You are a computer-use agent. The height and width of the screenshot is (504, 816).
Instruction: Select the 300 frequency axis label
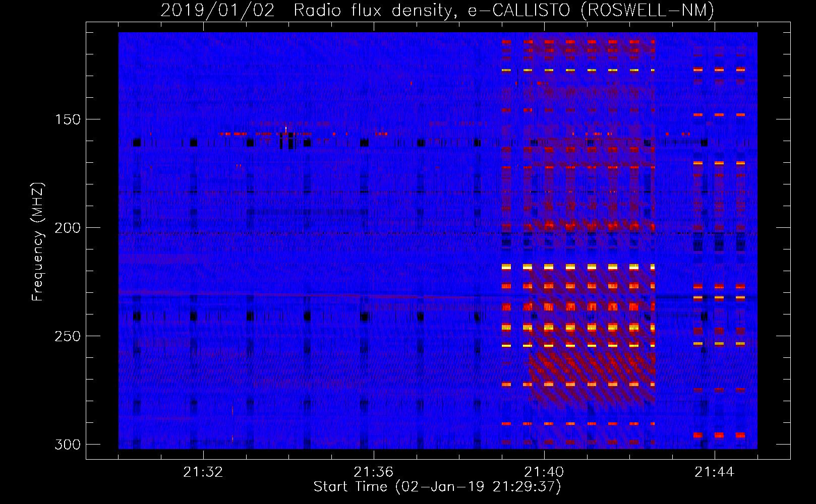coord(68,445)
